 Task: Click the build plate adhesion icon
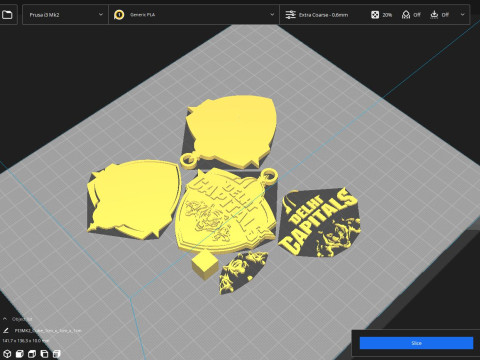pos(434,15)
